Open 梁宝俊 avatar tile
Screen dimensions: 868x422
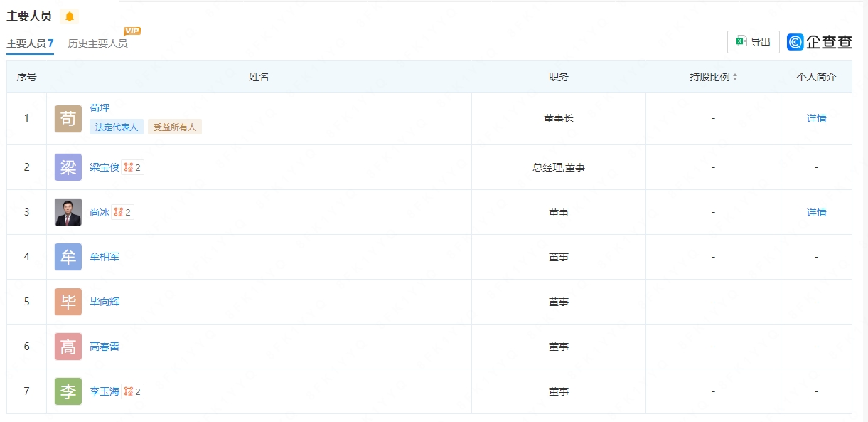[68, 167]
